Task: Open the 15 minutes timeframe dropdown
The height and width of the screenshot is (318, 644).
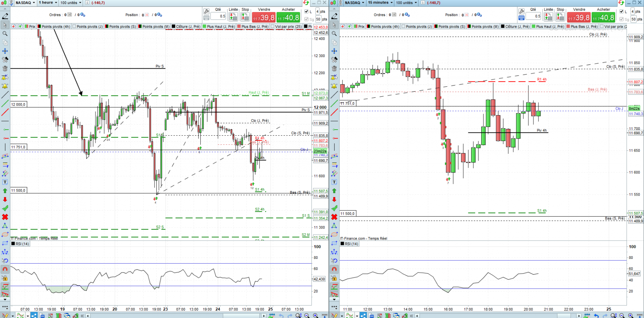Action: 380,3
